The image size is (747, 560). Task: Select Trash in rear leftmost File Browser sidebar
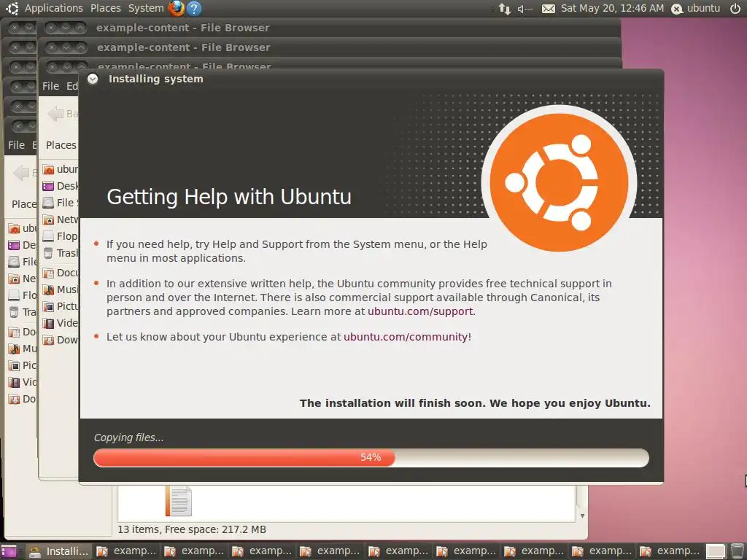tap(23, 312)
